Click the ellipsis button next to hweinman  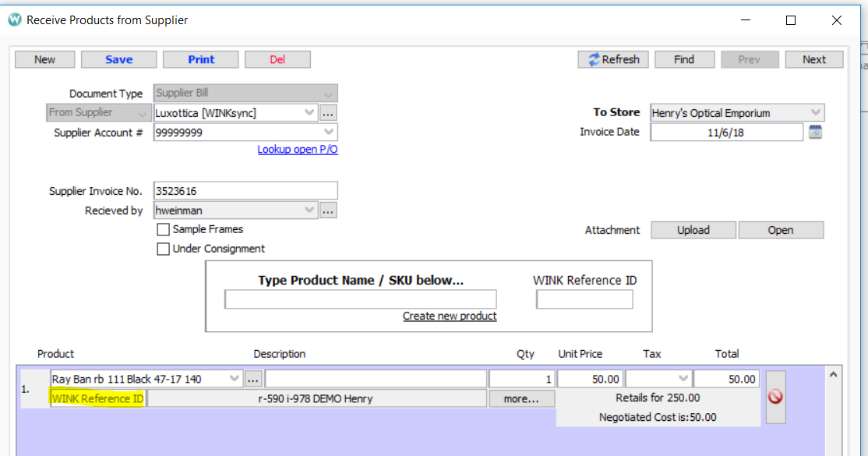pyautogui.click(x=328, y=210)
